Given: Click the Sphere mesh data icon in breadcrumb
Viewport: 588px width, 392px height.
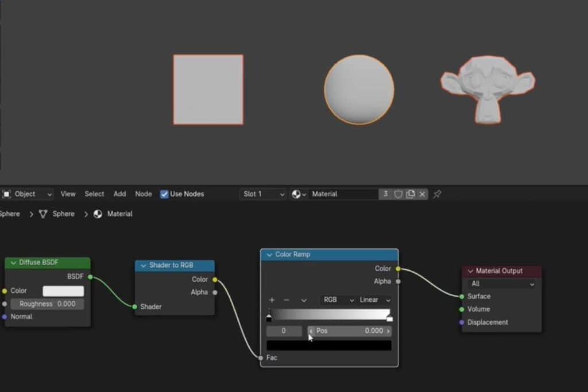Looking at the screenshot, I should pyautogui.click(x=43, y=214).
